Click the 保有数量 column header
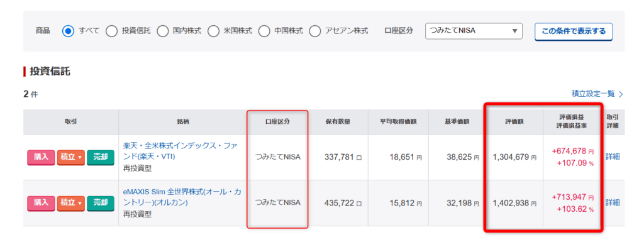 [338, 122]
